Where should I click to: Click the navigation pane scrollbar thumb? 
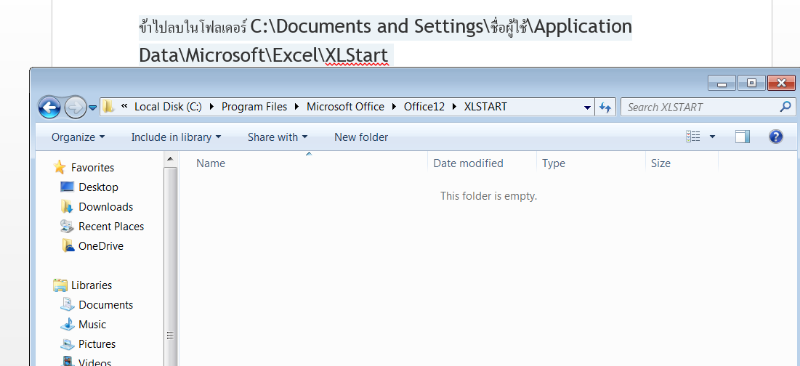pyautogui.click(x=170, y=266)
